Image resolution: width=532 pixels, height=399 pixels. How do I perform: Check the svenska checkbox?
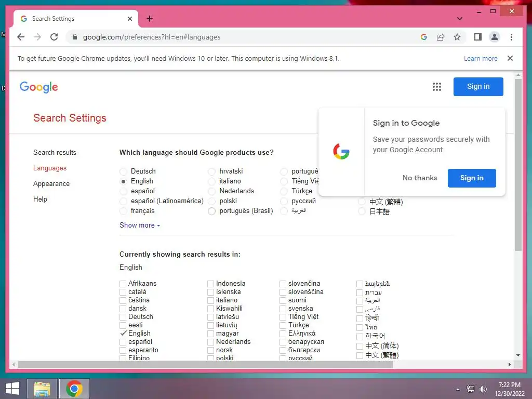[283, 309]
